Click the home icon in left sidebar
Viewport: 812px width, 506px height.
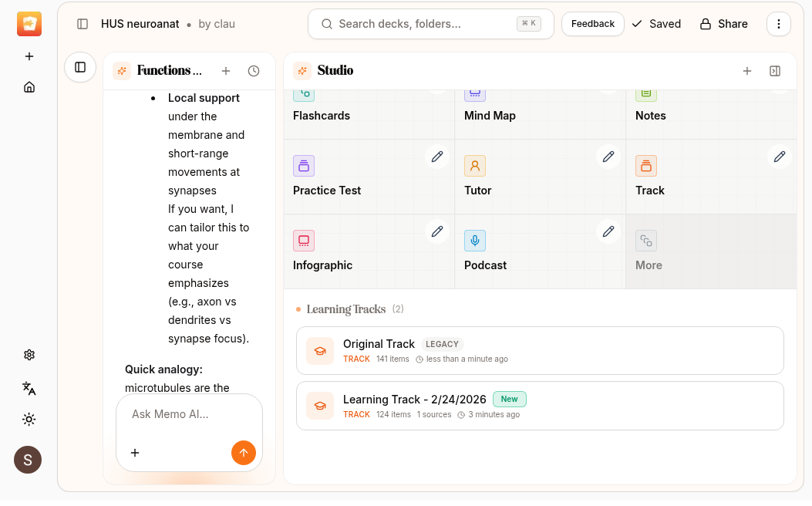tap(29, 87)
